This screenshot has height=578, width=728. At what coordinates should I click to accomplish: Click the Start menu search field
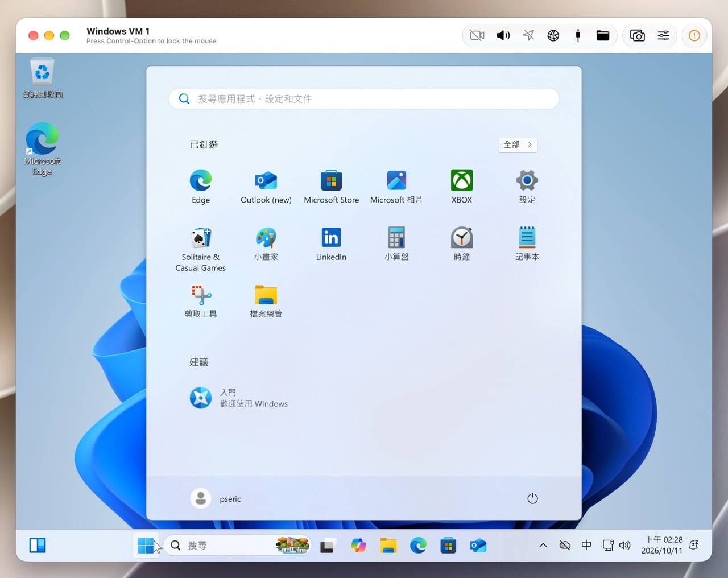[364, 98]
